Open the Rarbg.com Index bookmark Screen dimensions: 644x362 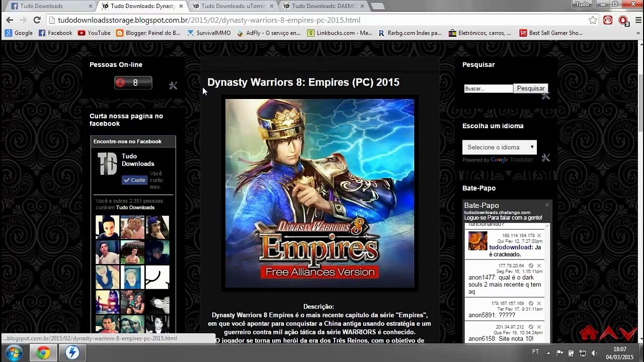(x=410, y=33)
